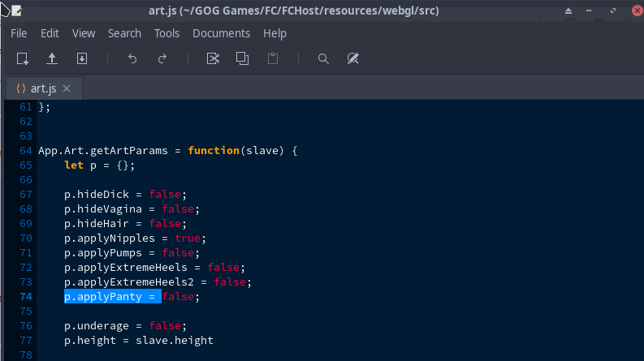Open the View menu

(x=84, y=33)
